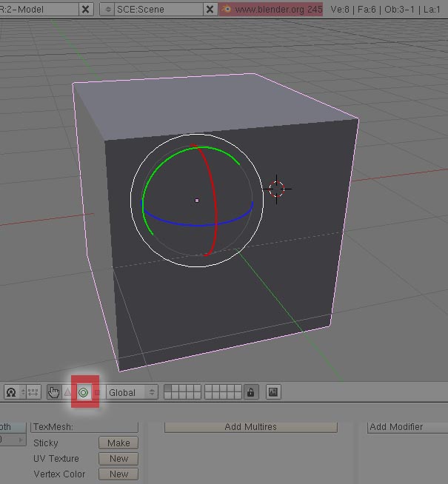The width and height of the screenshot is (448, 484).
Task: Open the pivot point selector arrows
Action: (23, 392)
